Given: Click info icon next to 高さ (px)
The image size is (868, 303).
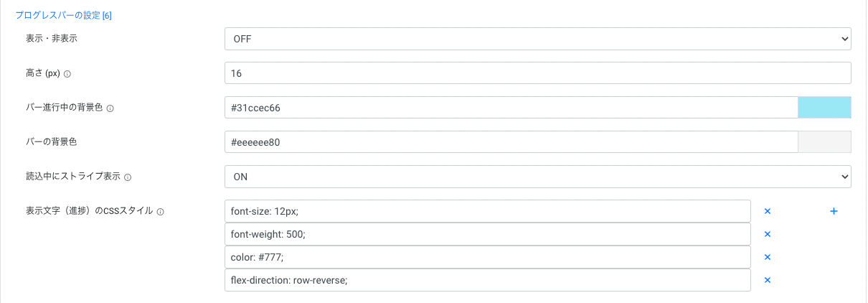Looking at the screenshot, I should coord(67,74).
